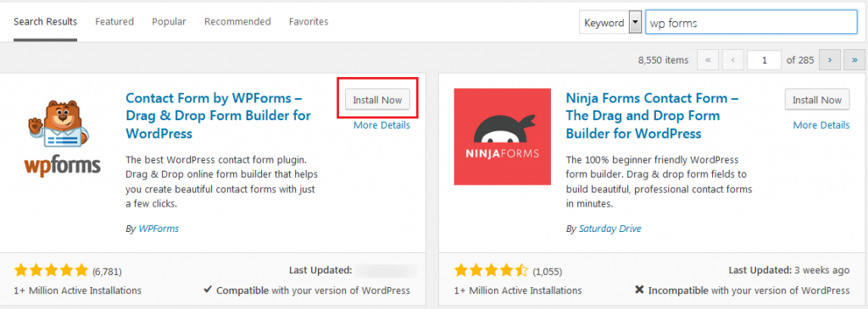Viewport: 868px width, 309px height.
Task: Open More Details for WPForms plugin
Action: [382, 125]
